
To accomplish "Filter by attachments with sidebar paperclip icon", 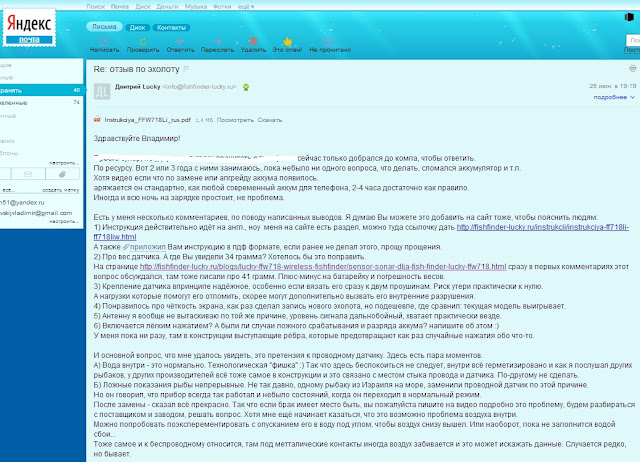I will click(62, 174).
